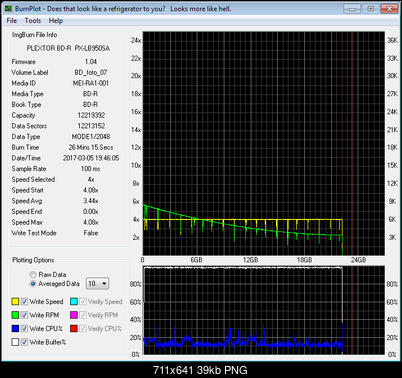402x378 pixels.
Task: Click the red capacity marker line in speed graph
Action: [x=352, y=143]
